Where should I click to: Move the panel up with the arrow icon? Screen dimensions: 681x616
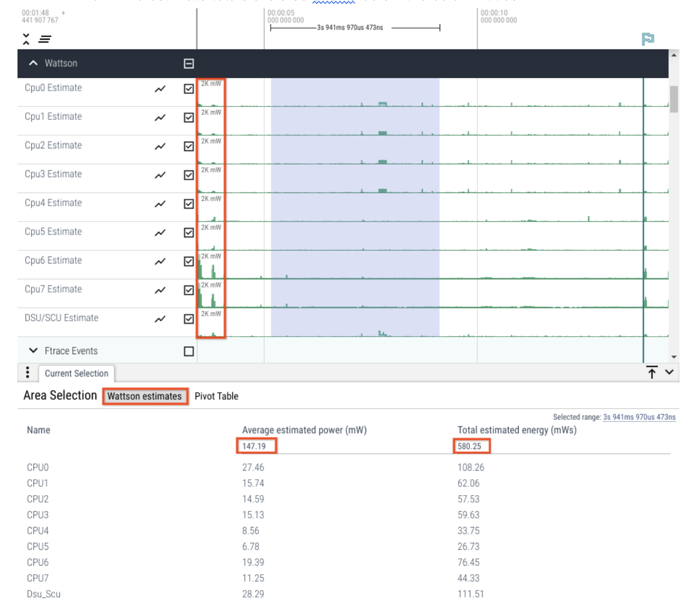point(652,372)
